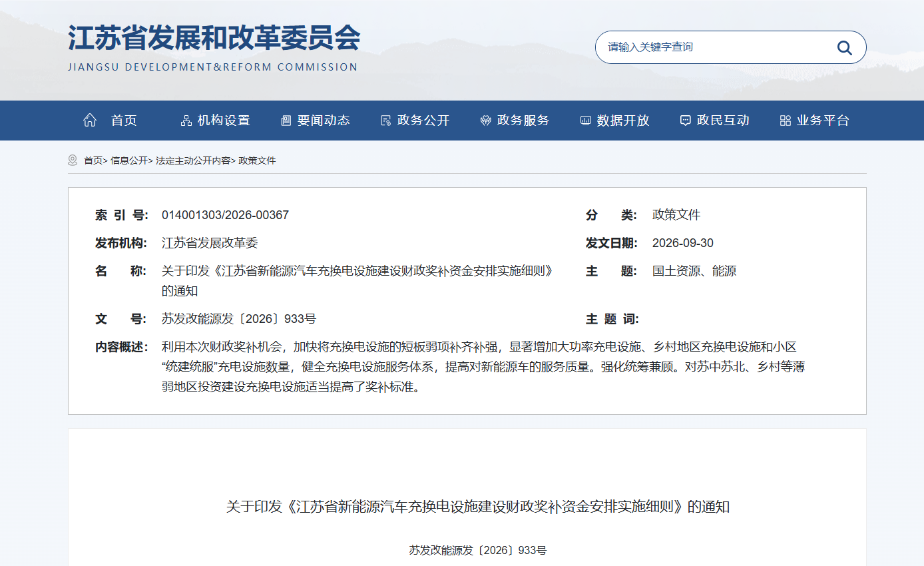Image resolution: width=924 pixels, height=566 pixels.
Task: Click the search magnifier icon
Action: click(845, 47)
